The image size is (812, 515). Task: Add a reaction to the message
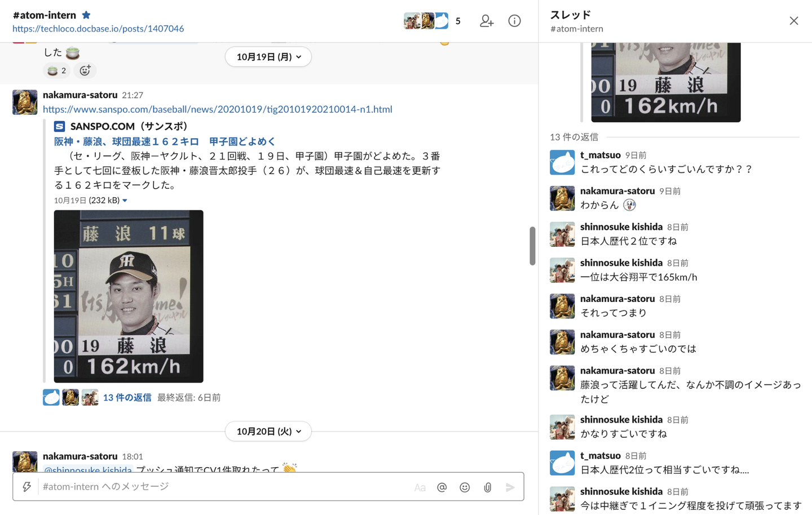pos(85,70)
